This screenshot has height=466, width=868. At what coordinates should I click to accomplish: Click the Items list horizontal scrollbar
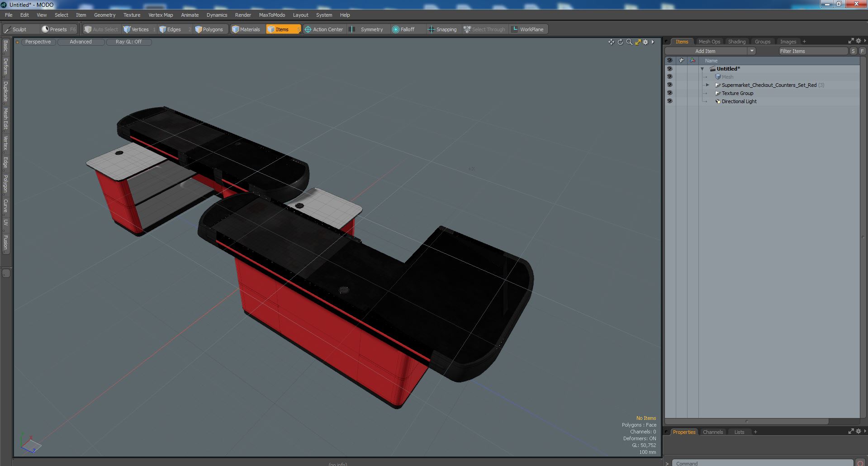coord(746,421)
